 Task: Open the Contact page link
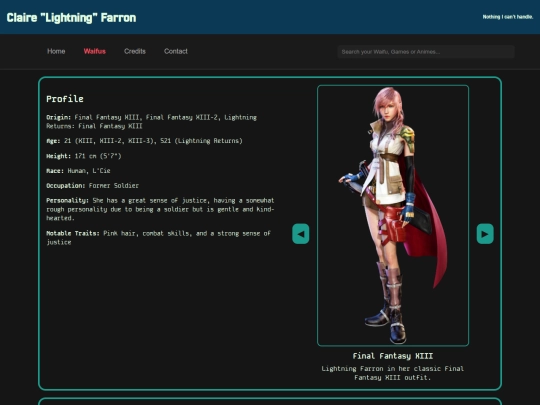coord(176,51)
